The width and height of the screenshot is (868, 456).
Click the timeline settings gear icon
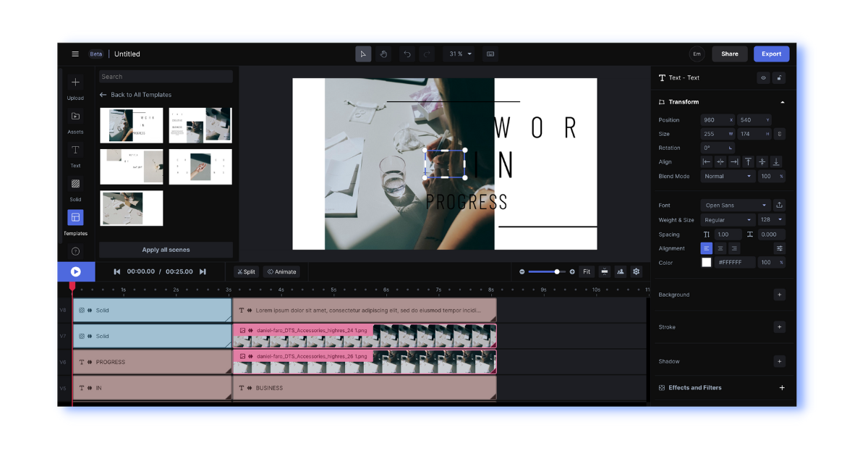point(636,271)
